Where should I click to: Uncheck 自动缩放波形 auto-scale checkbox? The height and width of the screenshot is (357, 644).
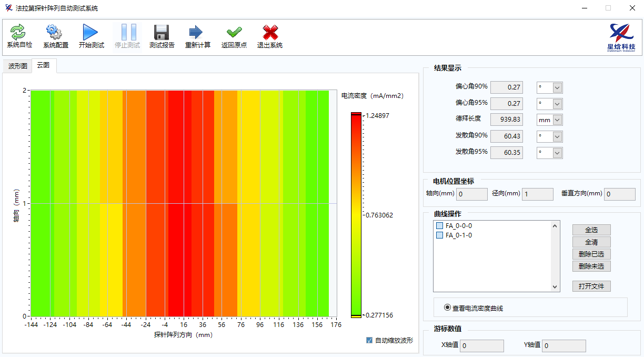coord(369,340)
